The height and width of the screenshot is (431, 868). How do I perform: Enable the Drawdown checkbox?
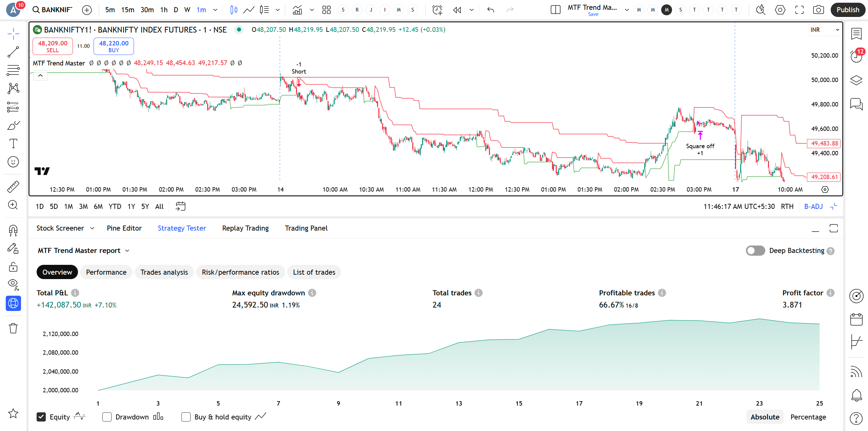click(x=107, y=417)
